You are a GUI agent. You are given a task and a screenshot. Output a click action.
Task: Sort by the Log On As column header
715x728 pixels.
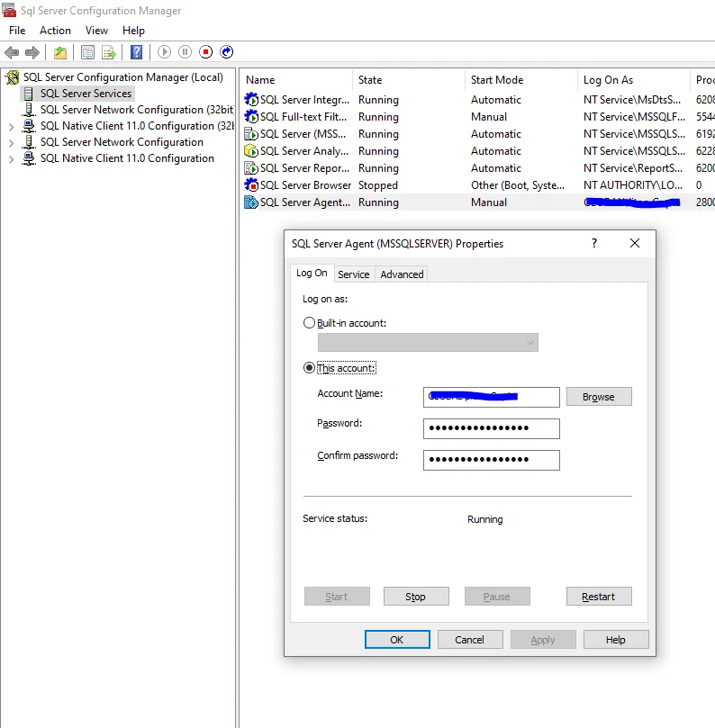tap(634, 80)
